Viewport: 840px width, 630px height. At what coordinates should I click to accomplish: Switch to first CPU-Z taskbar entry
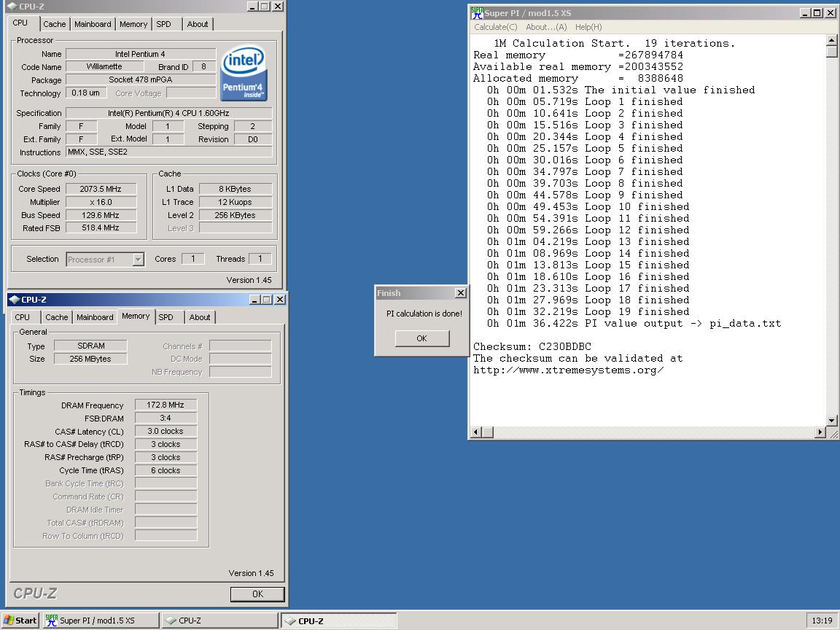coord(219,621)
